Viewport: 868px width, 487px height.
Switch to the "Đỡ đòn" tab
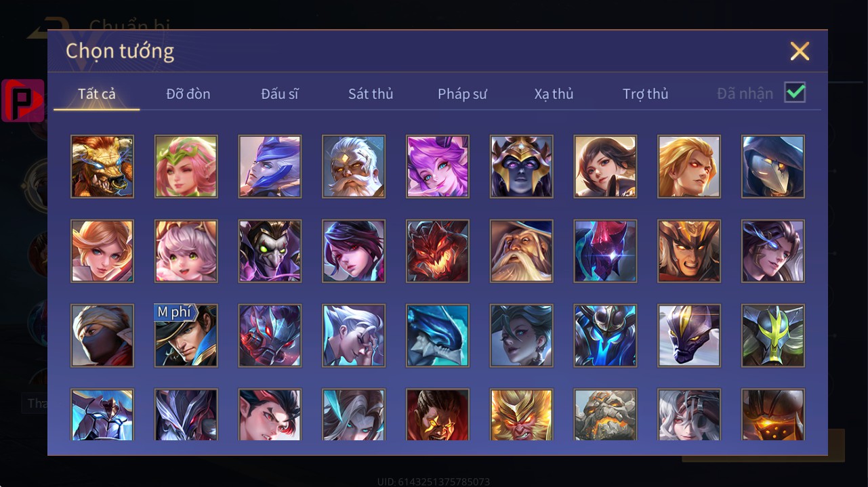pos(188,93)
